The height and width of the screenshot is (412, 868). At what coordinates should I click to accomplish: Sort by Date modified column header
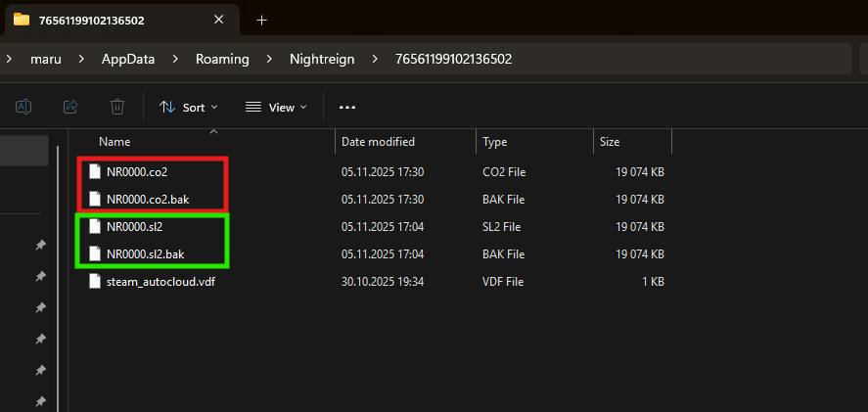coord(378,142)
